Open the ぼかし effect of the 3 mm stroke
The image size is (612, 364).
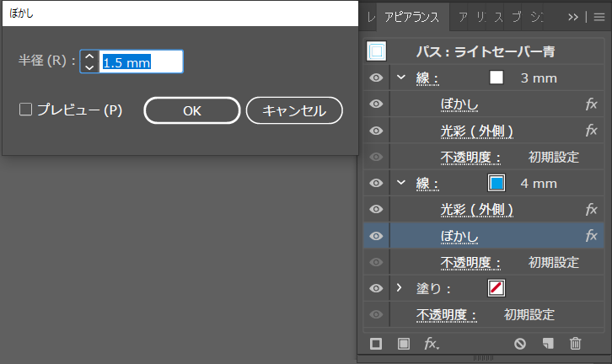click(x=459, y=104)
